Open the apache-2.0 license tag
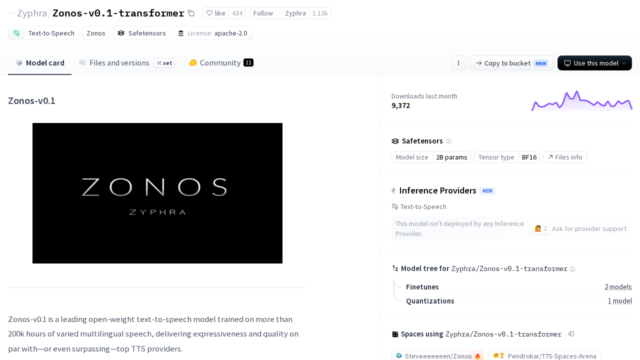The width and height of the screenshot is (640, 360). 213,33
